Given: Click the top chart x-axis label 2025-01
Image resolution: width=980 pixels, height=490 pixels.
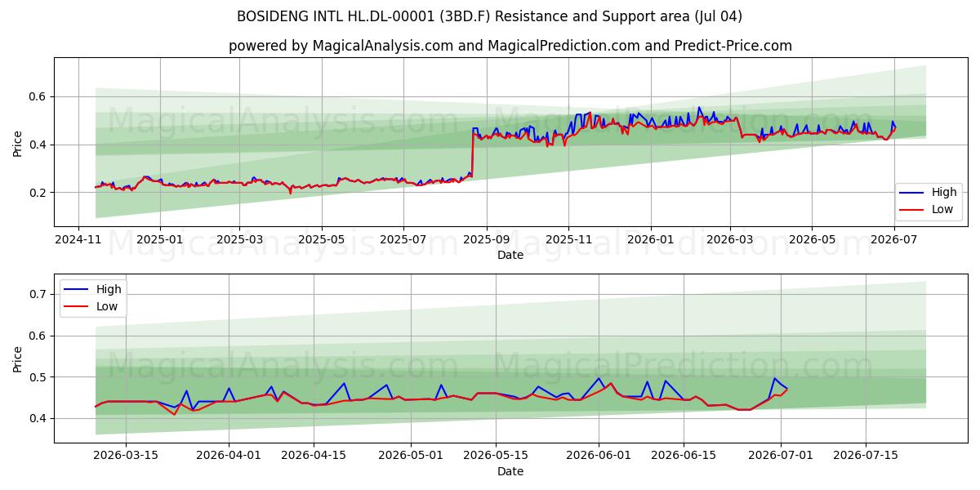Looking at the screenshot, I should [160, 240].
